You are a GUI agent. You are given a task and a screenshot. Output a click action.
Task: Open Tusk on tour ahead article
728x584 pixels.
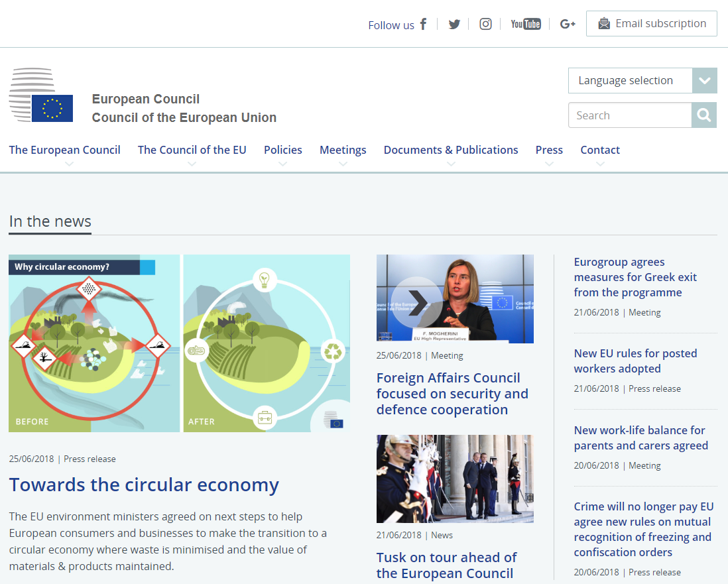tap(446, 565)
